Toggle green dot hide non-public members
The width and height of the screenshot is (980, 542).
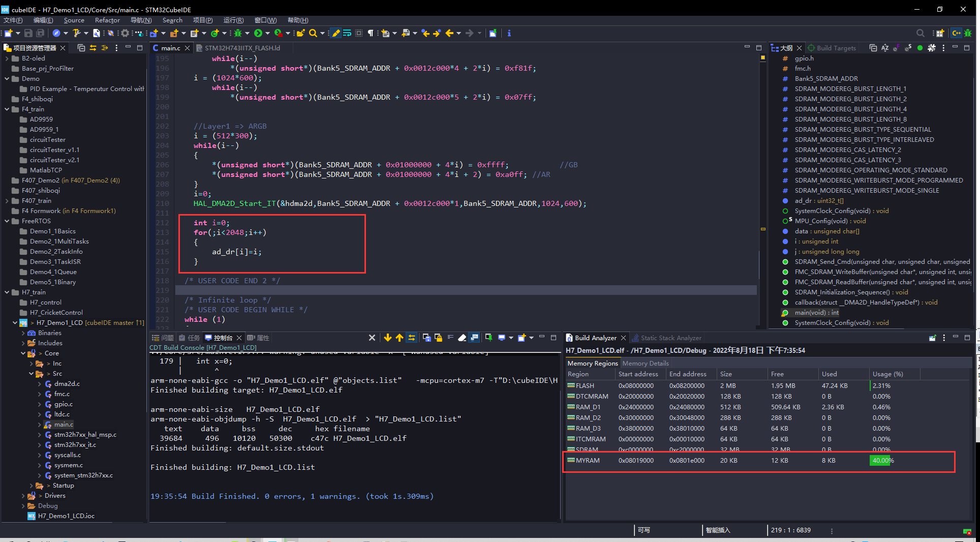920,48
